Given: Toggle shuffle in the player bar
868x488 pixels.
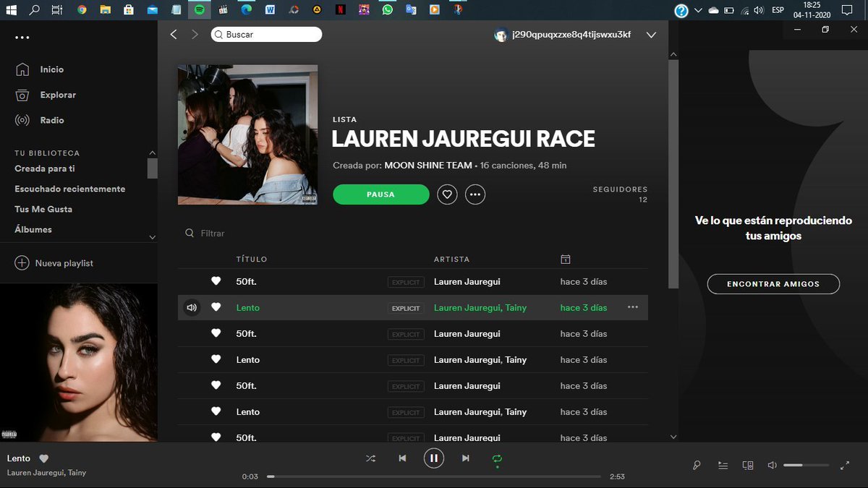Looking at the screenshot, I should (x=370, y=458).
